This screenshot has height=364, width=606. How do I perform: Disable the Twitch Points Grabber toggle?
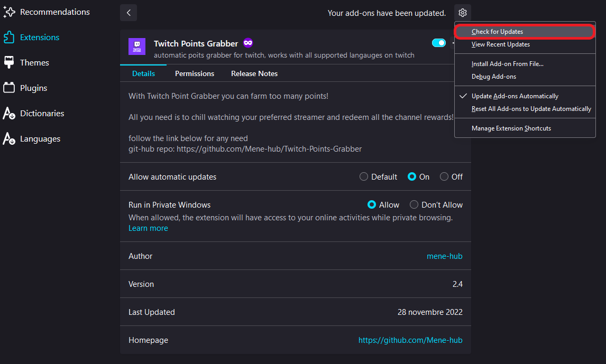tap(439, 43)
